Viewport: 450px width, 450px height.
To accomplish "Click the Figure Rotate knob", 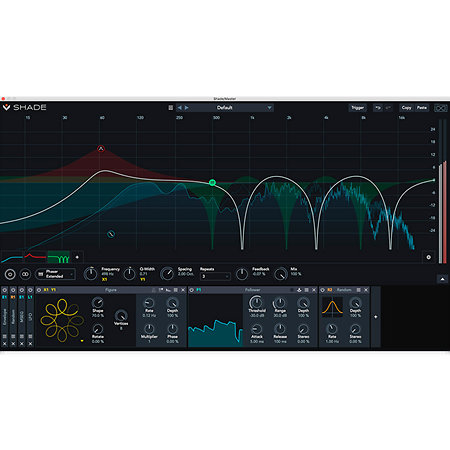I will pos(98,329).
